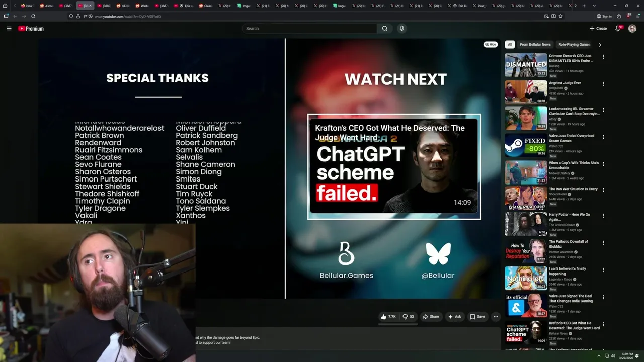The image size is (644, 362).
Task: Play the Watch Next Krafton's CEO video
Action: click(394, 167)
